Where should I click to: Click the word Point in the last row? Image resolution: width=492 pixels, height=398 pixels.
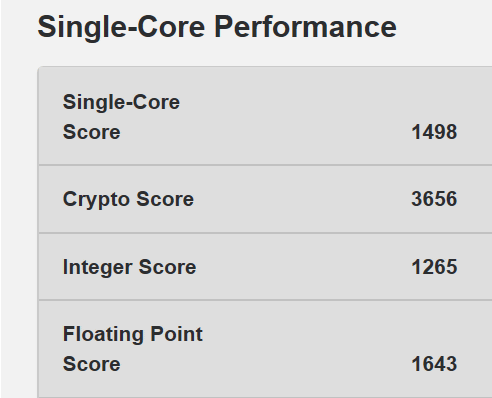[x=176, y=334]
